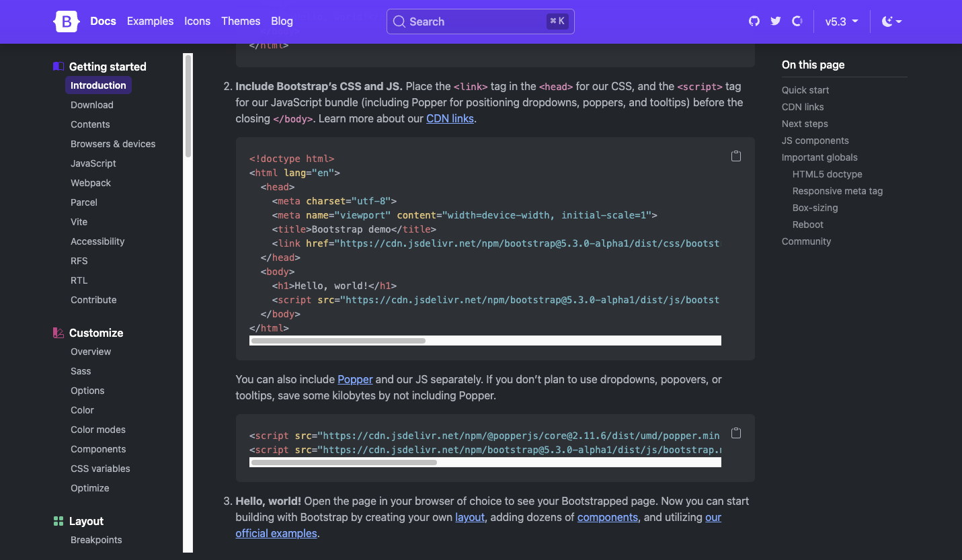Jump to Community section
Screen dimensions: 962x560
(806, 241)
